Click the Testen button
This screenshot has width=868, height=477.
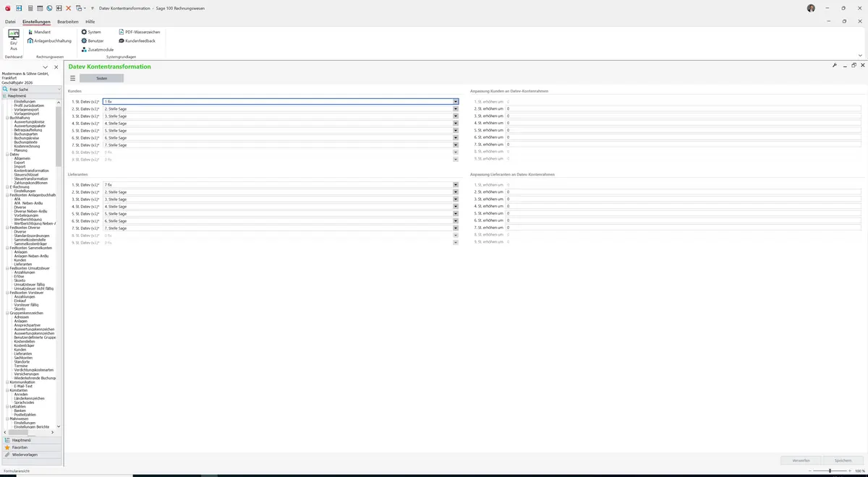(101, 78)
